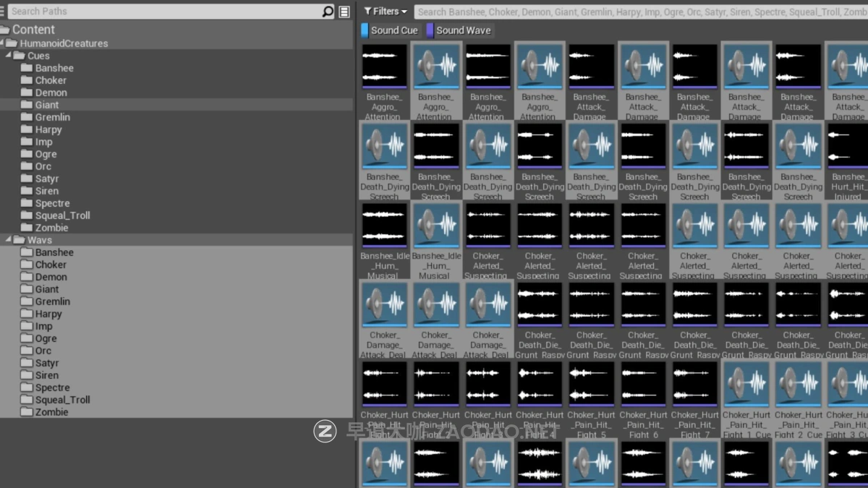Select the Spectre folder under Wavs
Screen dimensions: 868x488
(52, 388)
